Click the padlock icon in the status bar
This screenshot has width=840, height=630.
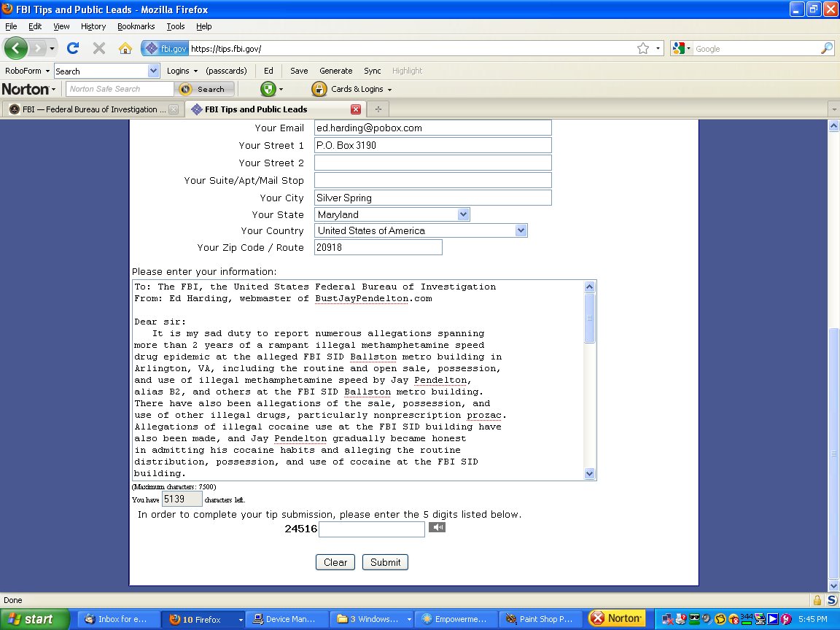(817, 600)
